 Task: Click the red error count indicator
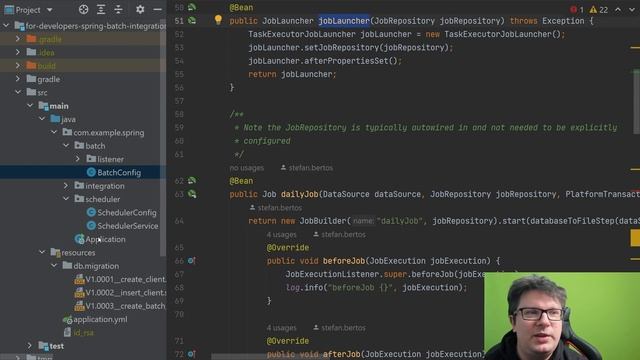pyautogui.click(x=577, y=9)
